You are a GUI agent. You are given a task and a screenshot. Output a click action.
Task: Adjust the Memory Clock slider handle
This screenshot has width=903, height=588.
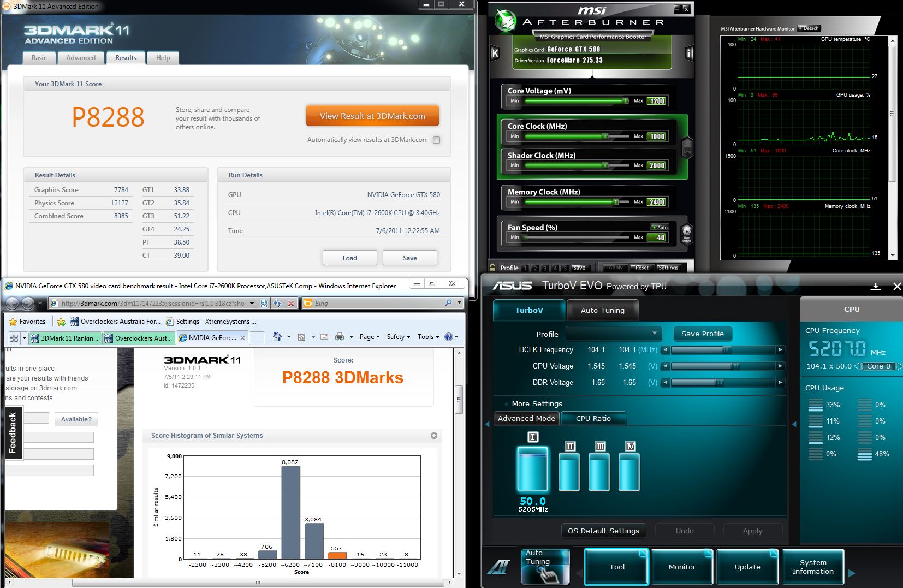[615, 201]
